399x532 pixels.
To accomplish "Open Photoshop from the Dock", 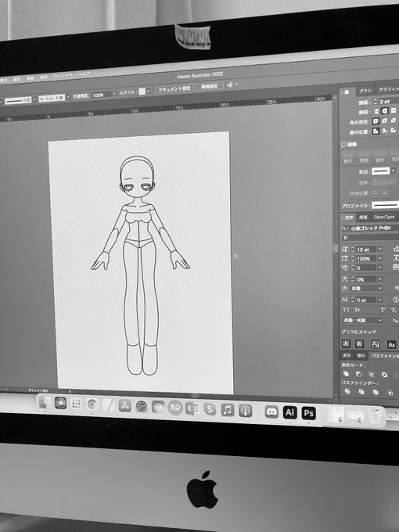I will (308, 413).
